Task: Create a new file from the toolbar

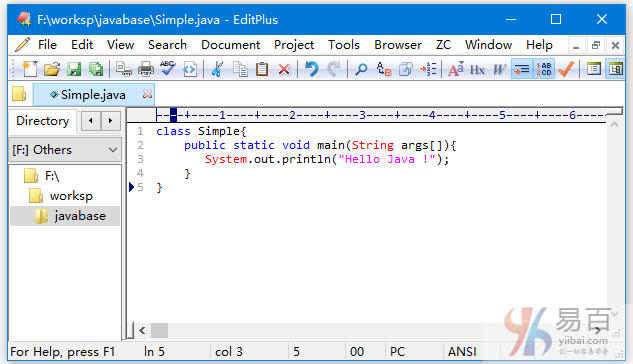Action: (x=30, y=69)
